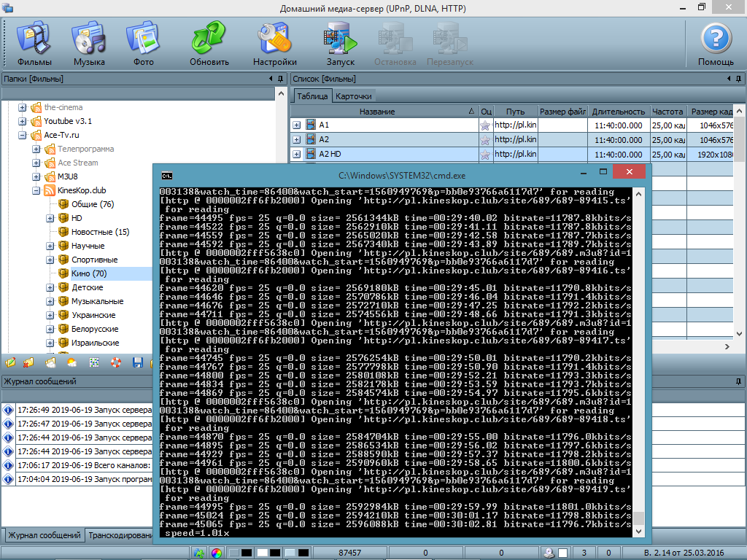Select the Новостные (15) folder
747x560 pixels.
(100, 232)
